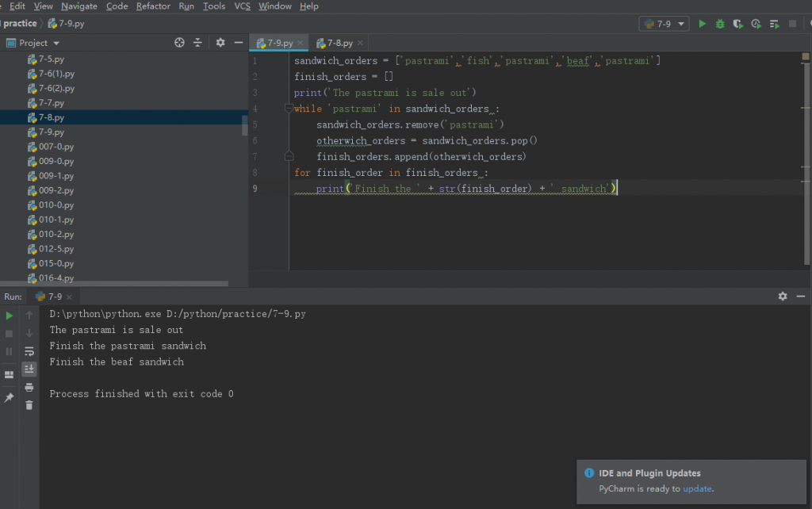The width and height of the screenshot is (812, 509).
Task: Open the 7-9 run configuration dropdown
Action: coord(664,24)
